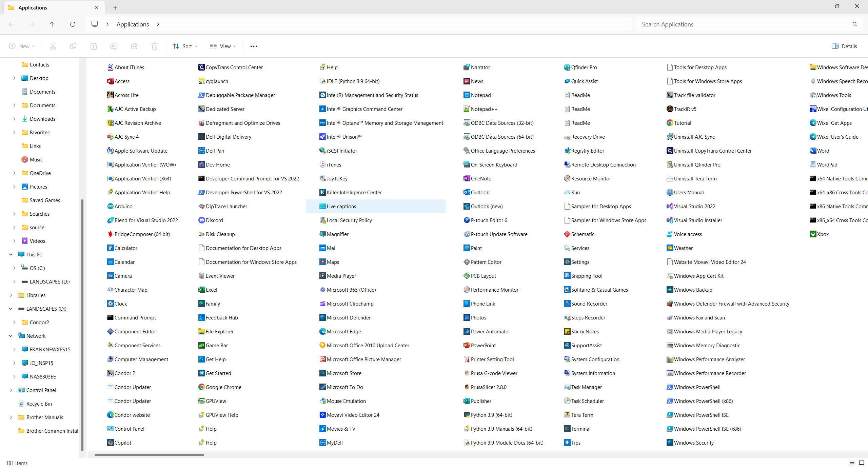868x468 pixels.
Task: Click the PC icon in address bar
Action: (x=95, y=24)
